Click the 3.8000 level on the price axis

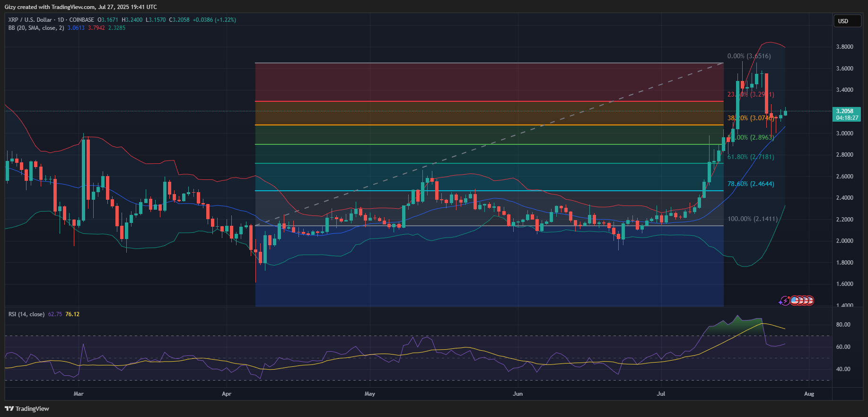[844, 47]
